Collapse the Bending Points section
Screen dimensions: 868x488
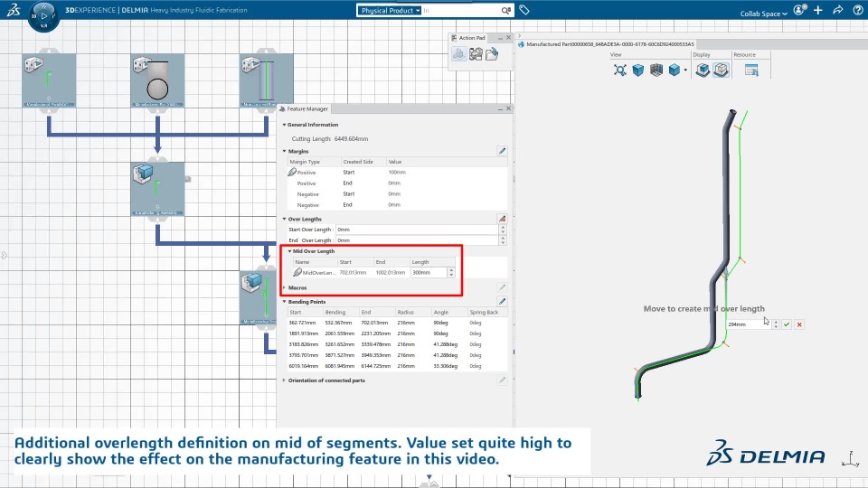285,302
